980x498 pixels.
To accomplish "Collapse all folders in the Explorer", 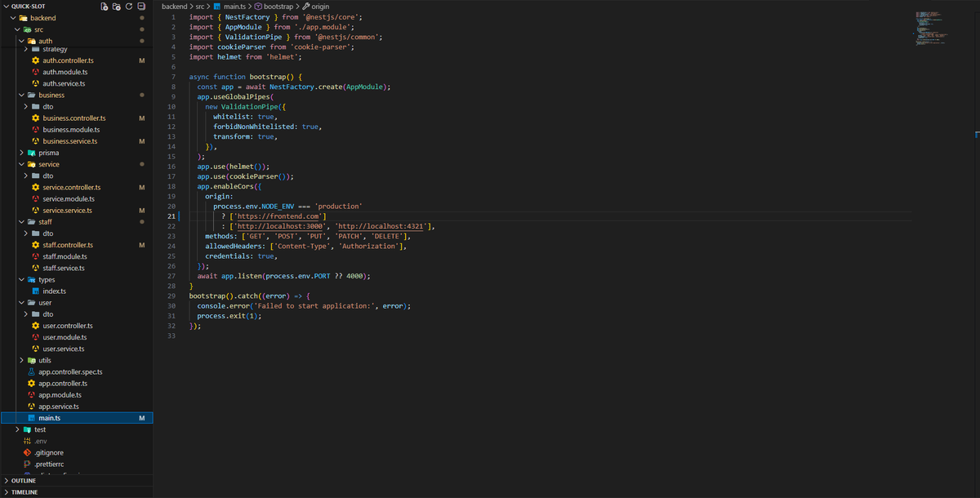I will coord(140,6).
